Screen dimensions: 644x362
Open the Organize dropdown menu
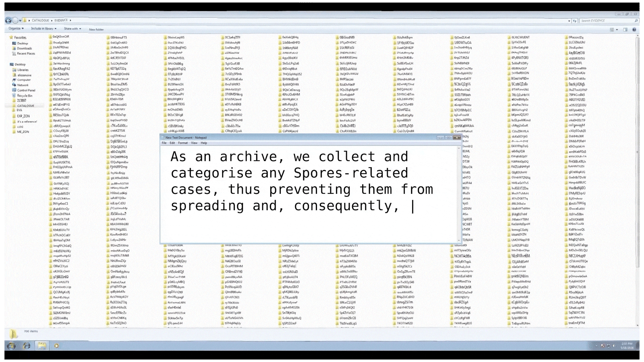point(16,28)
